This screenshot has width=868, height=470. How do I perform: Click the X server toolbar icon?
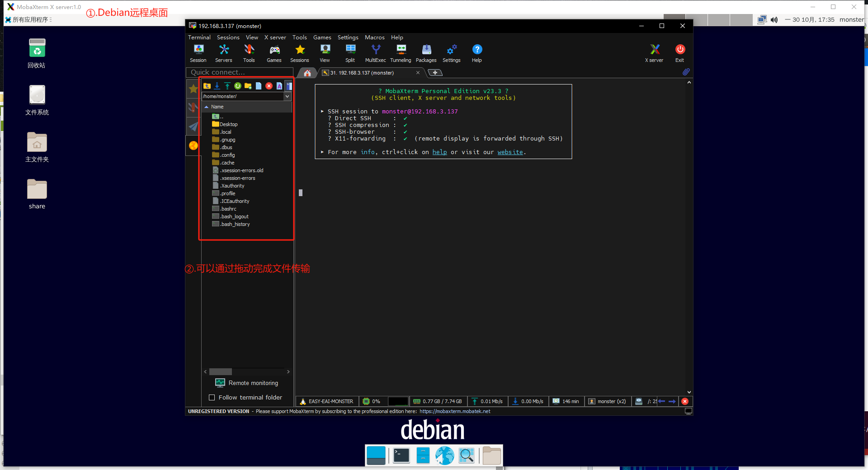point(654,53)
